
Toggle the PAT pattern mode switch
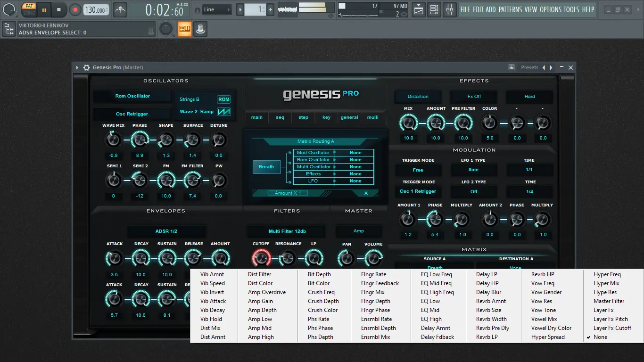coord(29,6)
